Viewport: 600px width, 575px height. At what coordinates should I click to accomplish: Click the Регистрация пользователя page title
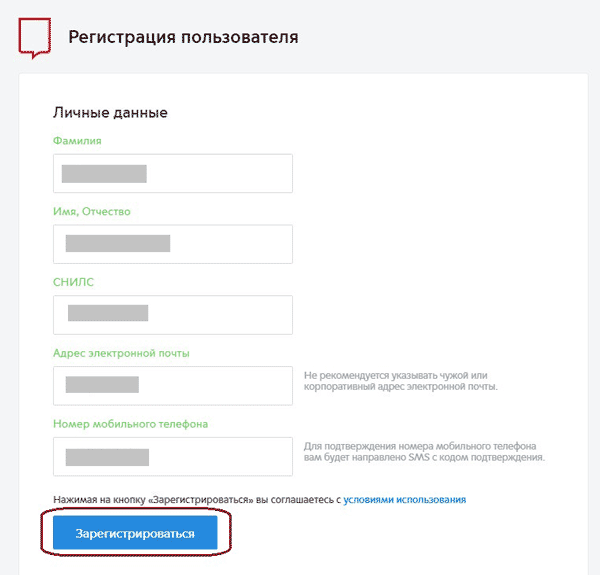pyautogui.click(x=183, y=38)
